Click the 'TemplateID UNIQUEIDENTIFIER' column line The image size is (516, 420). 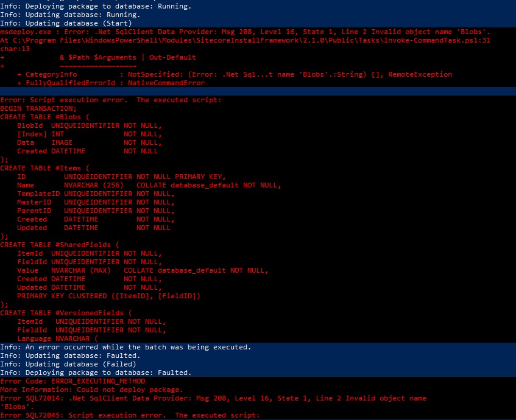(x=96, y=194)
